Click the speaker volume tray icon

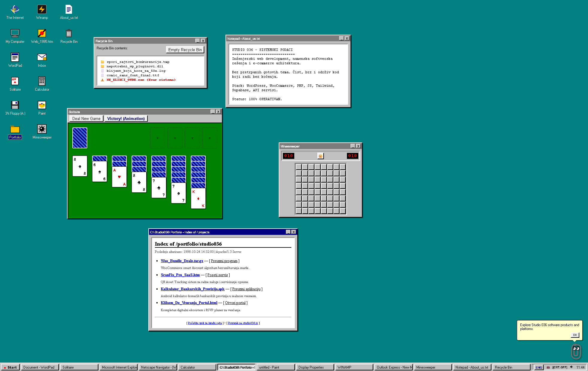pos(571,367)
